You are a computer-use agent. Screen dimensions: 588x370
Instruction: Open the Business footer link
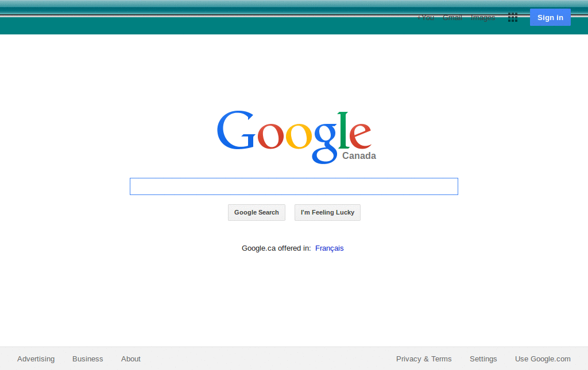coord(88,359)
